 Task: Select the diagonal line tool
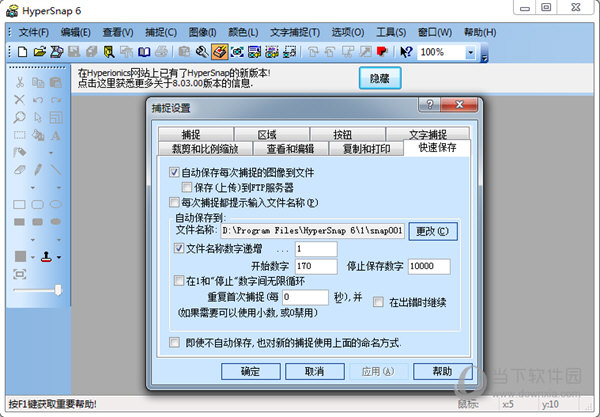(56, 169)
